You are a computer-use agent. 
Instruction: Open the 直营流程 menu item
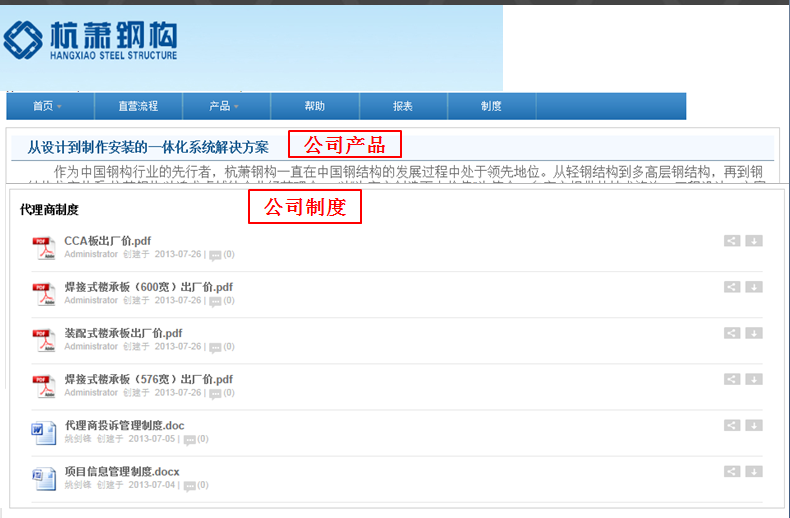[x=138, y=106]
